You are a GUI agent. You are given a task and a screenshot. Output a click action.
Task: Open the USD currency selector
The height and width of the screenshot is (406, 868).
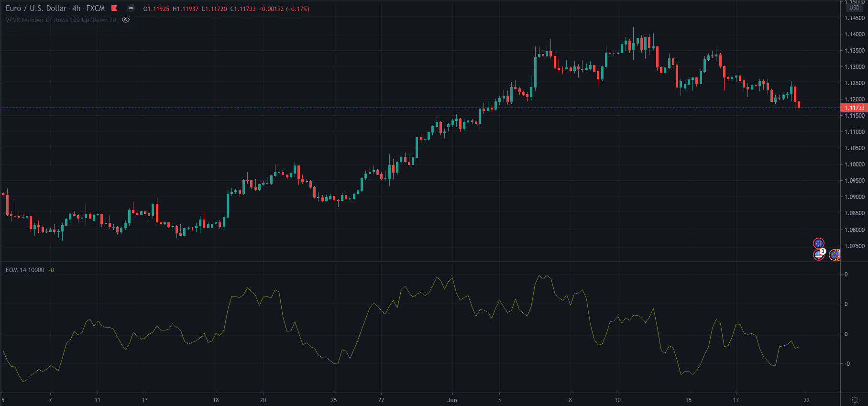tap(855, 8)
